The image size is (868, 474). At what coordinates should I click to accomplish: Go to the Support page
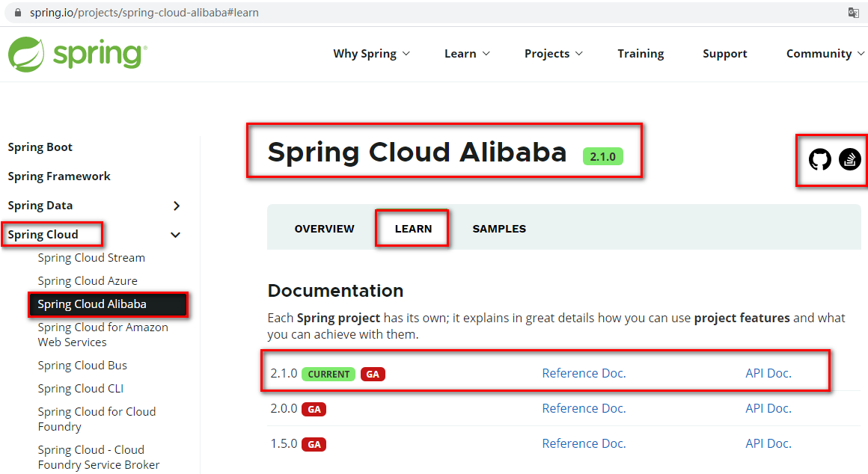(x=724, y=54)
